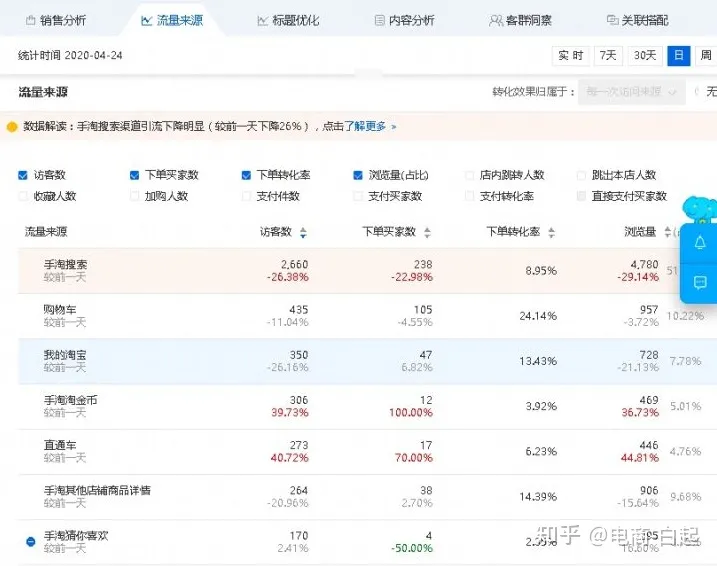Check the 支付转化率 checkbox

(470, 196)
